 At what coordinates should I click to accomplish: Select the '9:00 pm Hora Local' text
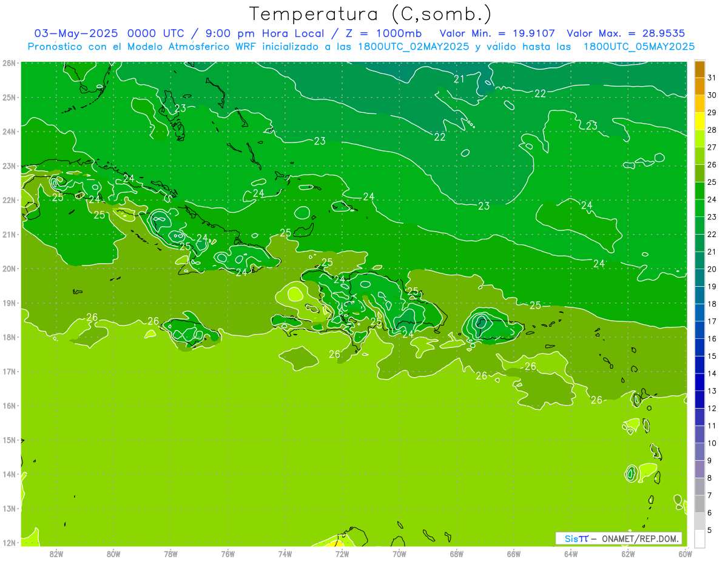(x=263, y=33)
